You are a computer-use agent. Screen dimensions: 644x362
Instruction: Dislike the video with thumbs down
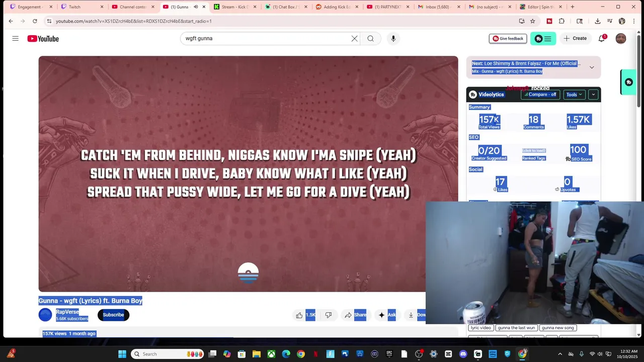(x=329, y=315)
